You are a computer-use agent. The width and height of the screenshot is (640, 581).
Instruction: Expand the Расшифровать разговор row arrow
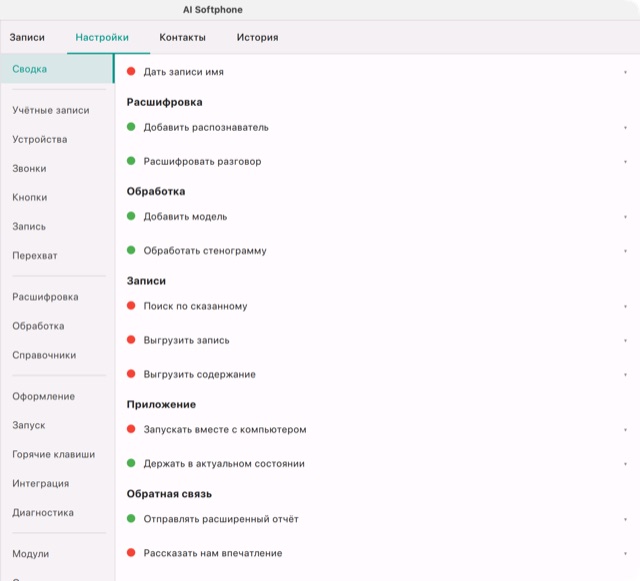625,162
